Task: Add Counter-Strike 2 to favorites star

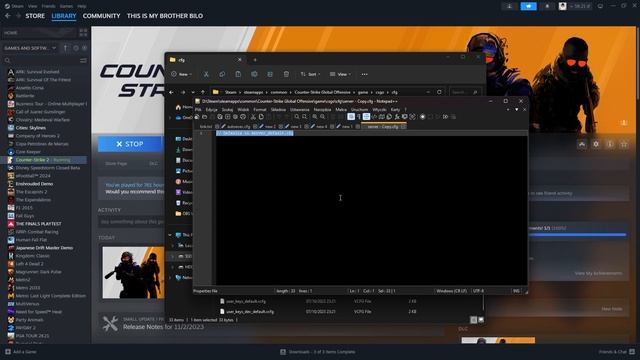Action: pos(624,144)
